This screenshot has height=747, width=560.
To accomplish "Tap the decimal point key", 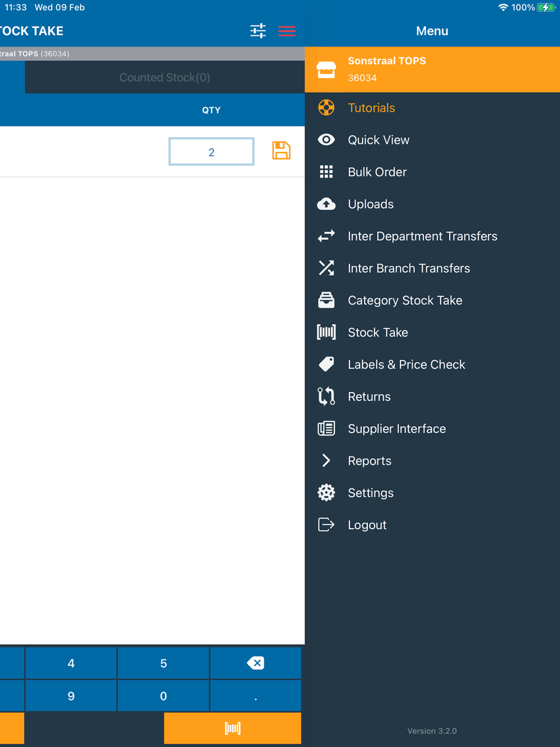I will (x=255, y=695).
